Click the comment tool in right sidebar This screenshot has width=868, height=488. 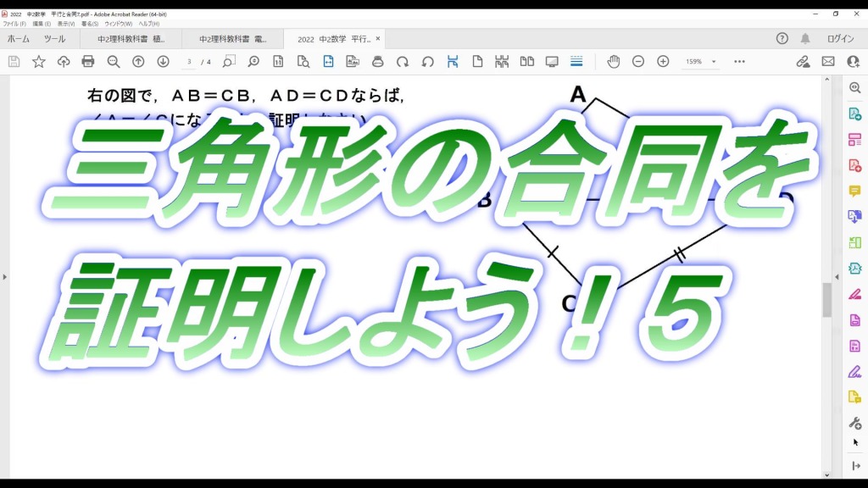[x=854, y=191]
